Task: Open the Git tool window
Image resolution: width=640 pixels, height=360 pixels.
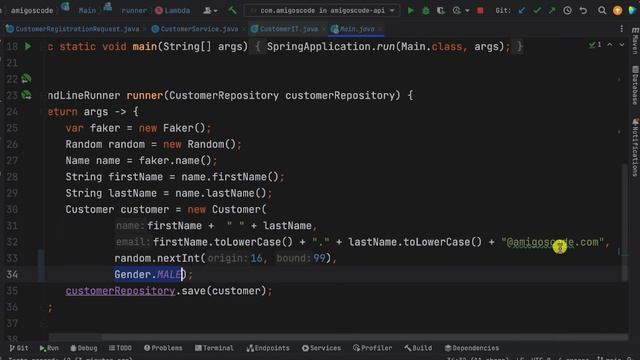Action: tap(19, 348)
